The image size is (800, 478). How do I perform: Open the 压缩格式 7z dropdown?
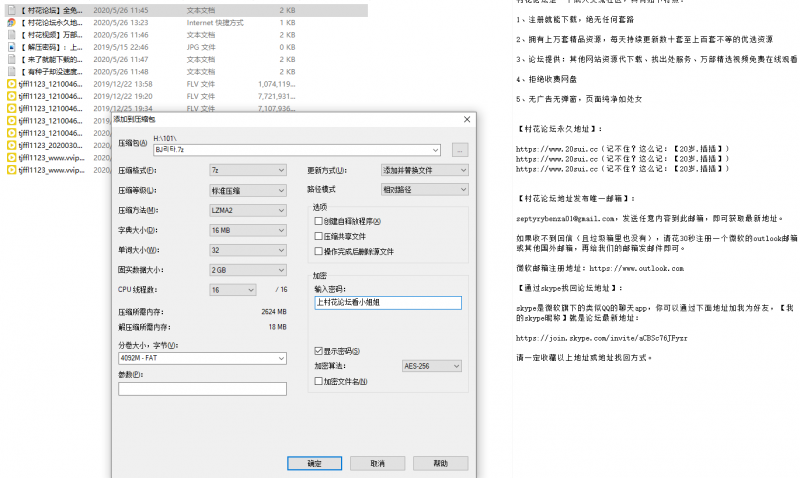pos(246,170)
